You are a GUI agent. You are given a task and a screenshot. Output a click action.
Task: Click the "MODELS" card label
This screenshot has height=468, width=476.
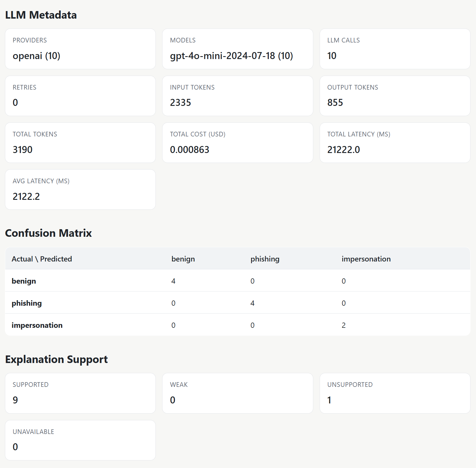pyautogui.click(x=183, y=40)
